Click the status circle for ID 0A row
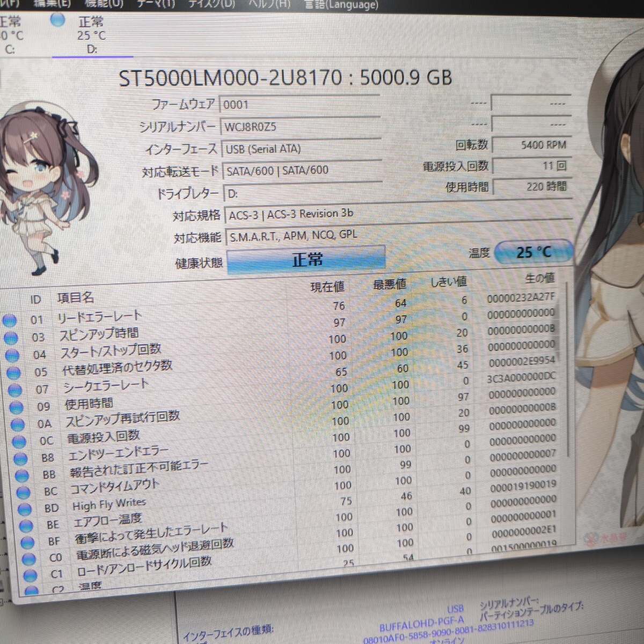644x644 pixels. click(x=18, y=425)
